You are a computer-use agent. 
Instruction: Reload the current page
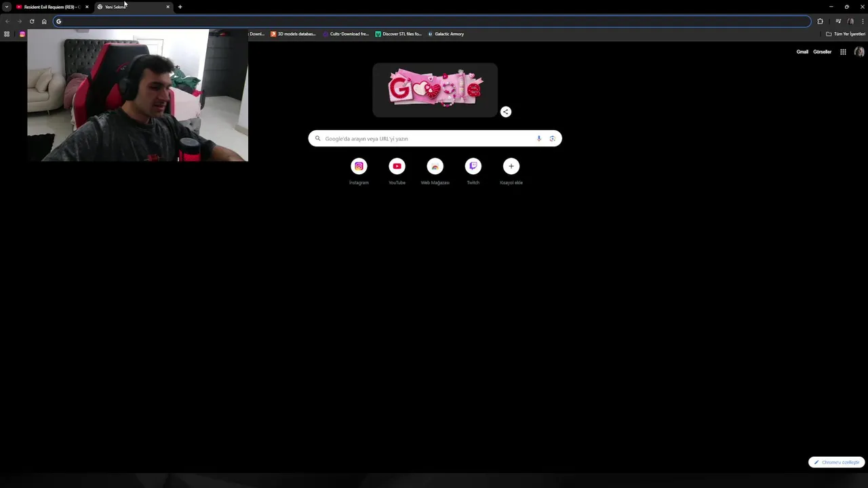click(x=32, y=21)
